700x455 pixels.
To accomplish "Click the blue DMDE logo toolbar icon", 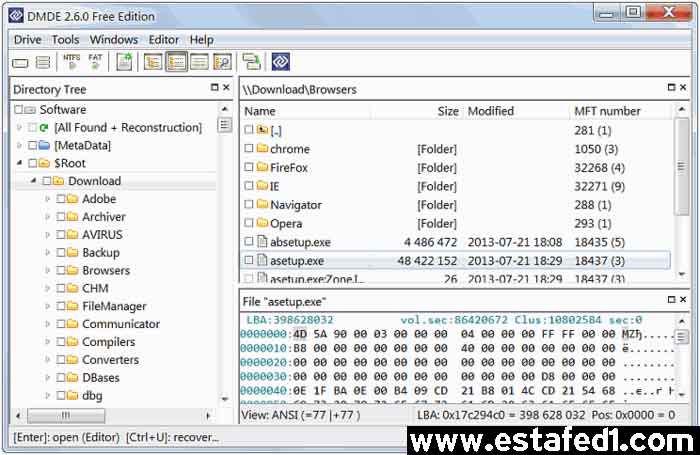I will click(280, 62).
